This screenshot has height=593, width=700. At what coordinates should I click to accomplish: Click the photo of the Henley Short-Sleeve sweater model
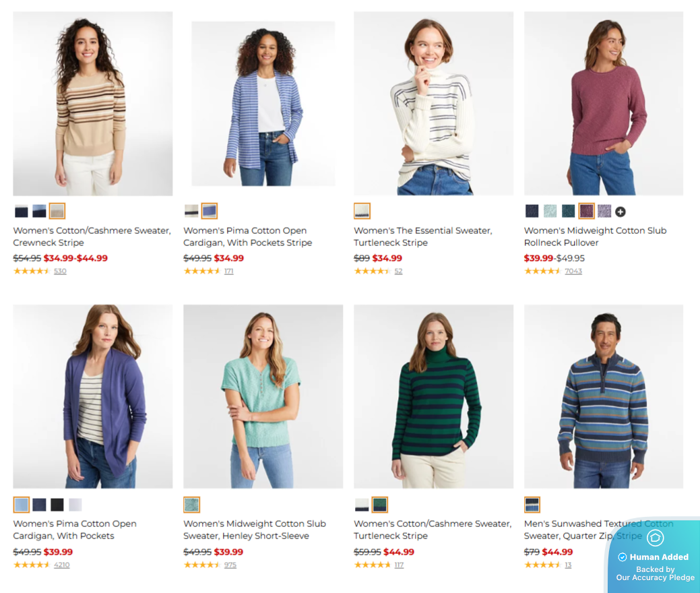click(x=263, y=396)
